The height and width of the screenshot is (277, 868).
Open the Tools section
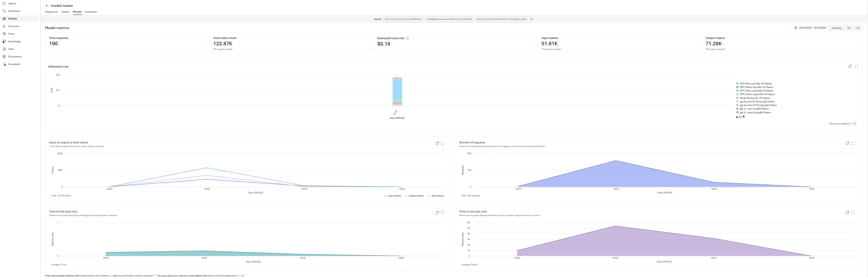pos(11,34)
